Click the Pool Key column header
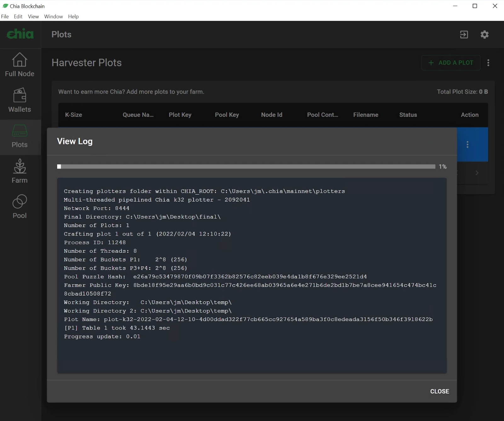This screenshot has height=421, width=504. click(x=227, y=115)
